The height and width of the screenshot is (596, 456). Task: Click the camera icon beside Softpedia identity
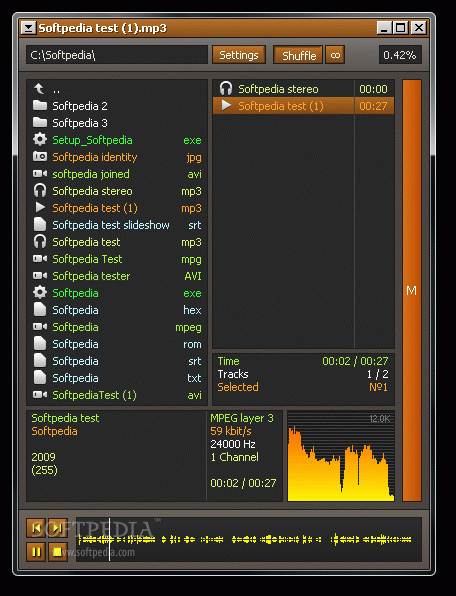point(40,157)
